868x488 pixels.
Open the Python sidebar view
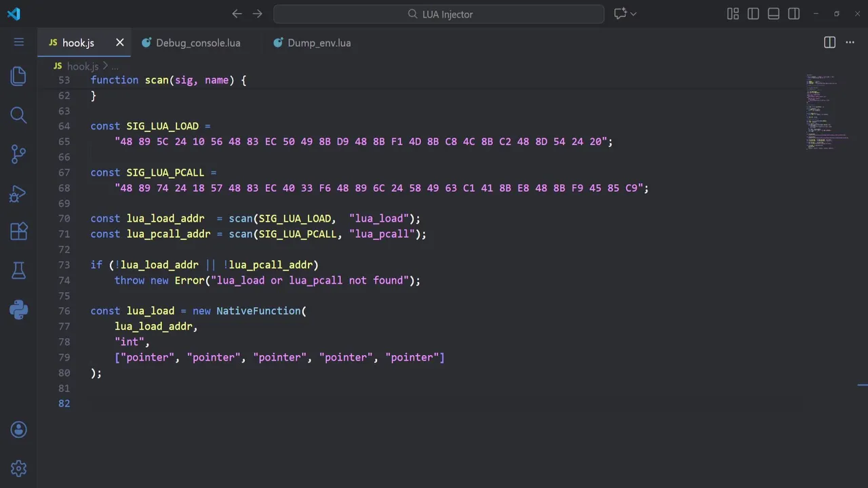(18, 310)
